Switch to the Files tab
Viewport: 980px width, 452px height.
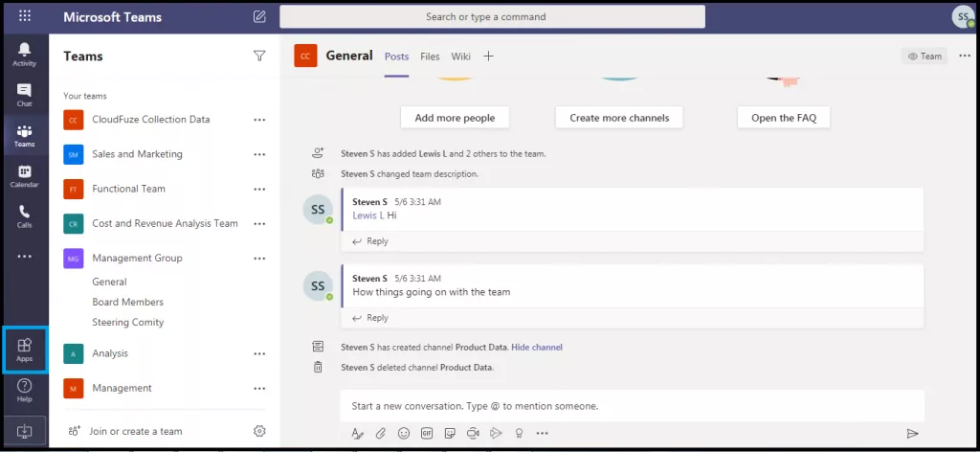pos(430,56)
